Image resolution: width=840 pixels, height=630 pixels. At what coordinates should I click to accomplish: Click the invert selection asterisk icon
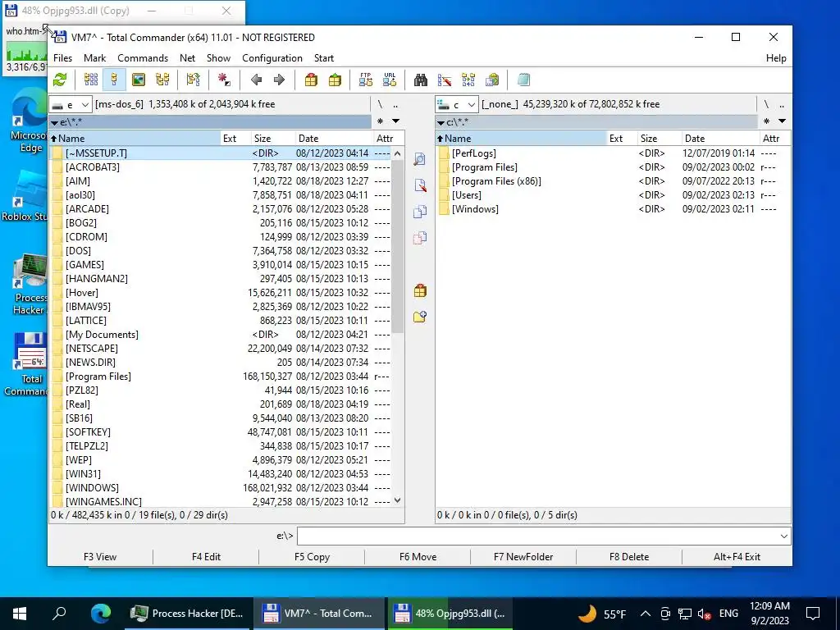tap(224, 80)
